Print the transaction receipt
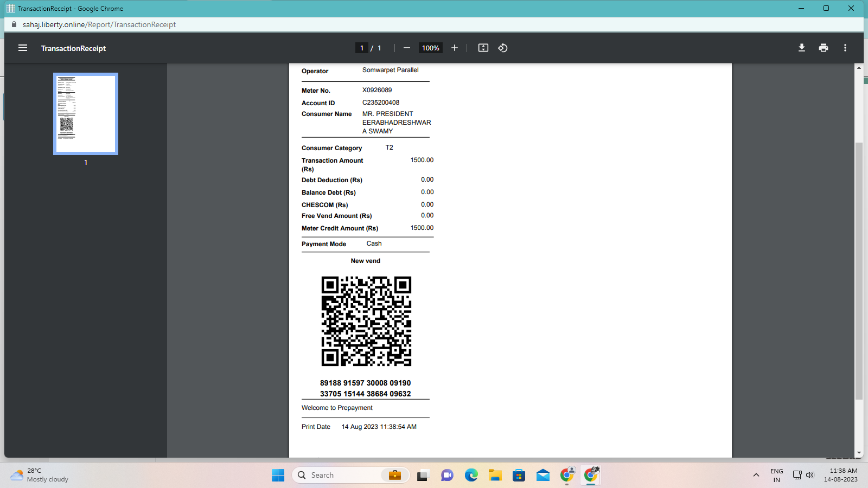The image size is (868, 488). tap(824, 48)
